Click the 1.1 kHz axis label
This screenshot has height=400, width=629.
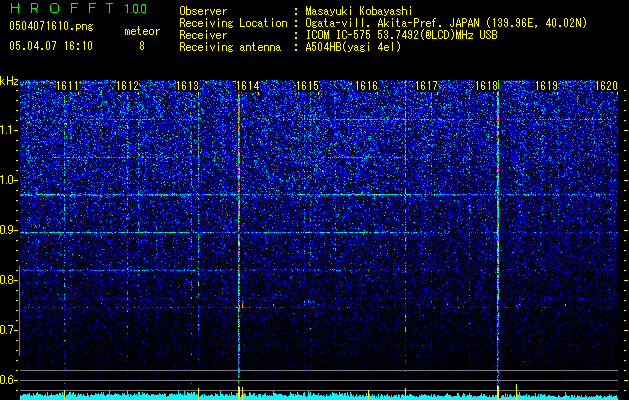(x=8, y=130)
